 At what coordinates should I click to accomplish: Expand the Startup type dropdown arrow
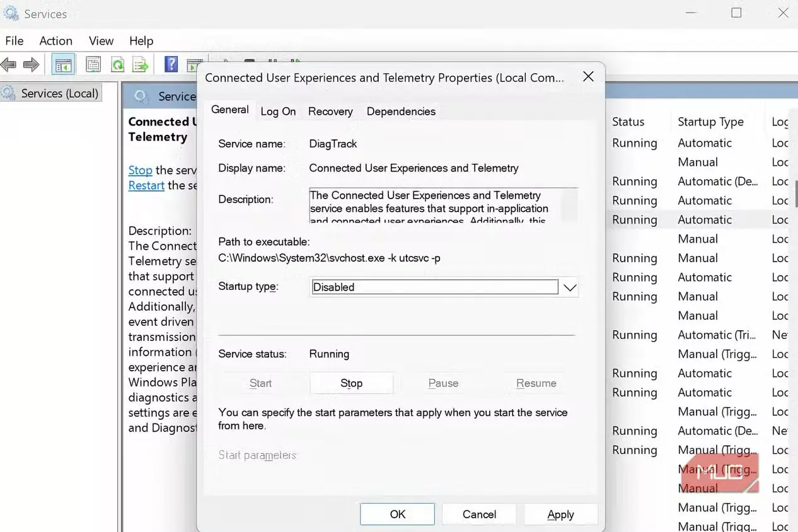click(x=570, y=287)
